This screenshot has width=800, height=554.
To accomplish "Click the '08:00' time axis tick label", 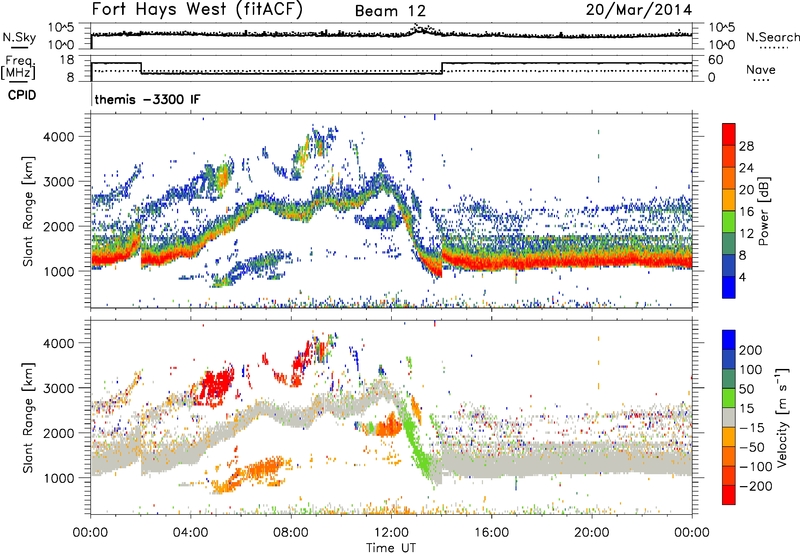I will (x=291, y=533).
